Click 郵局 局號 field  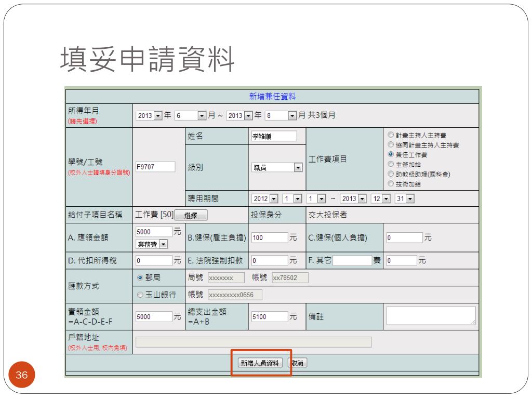[226, 278]
